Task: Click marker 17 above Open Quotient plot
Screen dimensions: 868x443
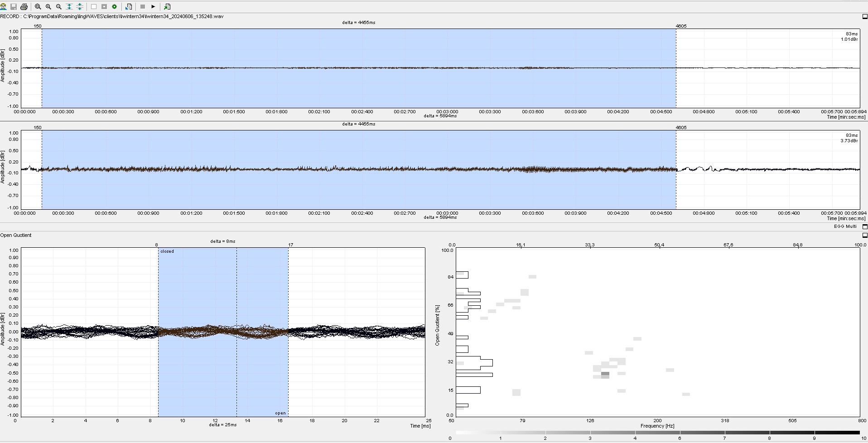Action: click(x=290, y=245)
